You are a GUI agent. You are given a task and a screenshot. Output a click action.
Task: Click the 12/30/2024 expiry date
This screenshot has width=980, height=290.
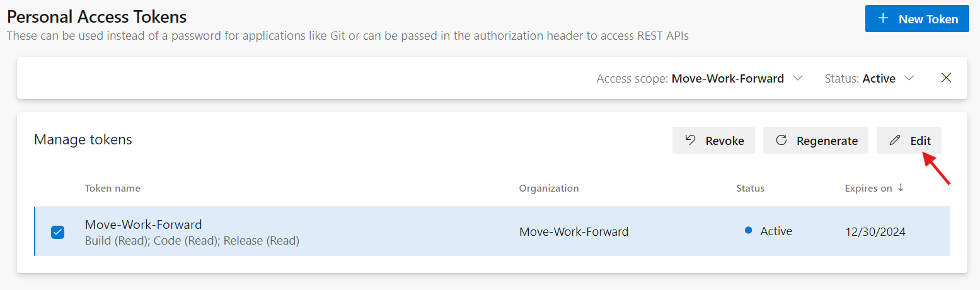pyautogui.click(x=875, y=232)
